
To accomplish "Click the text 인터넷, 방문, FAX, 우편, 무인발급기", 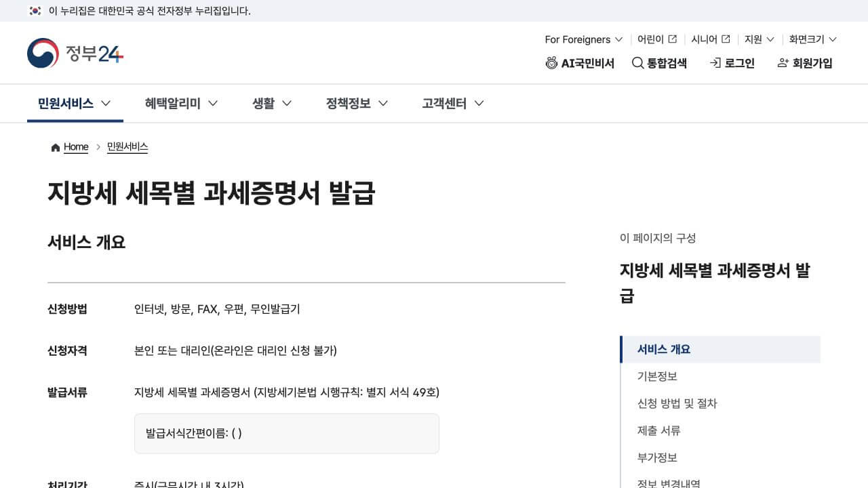I will pos(217,309).
